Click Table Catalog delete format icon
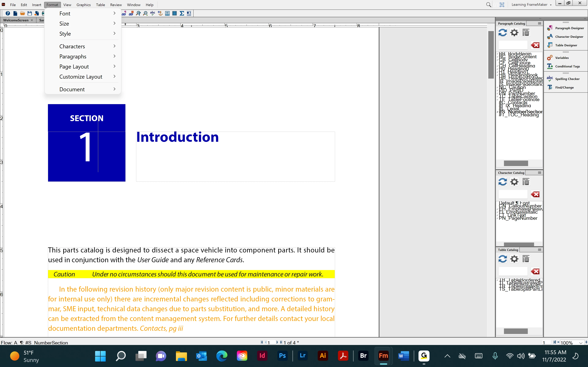 [x=526, y=259]
